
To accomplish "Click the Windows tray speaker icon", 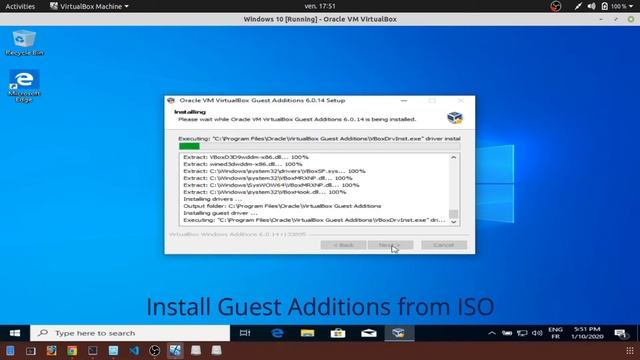I will (537, 333).
